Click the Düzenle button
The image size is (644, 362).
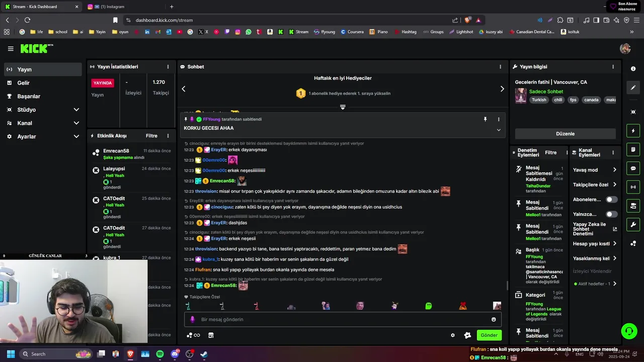pyautogui.click(x=565, y=134)
